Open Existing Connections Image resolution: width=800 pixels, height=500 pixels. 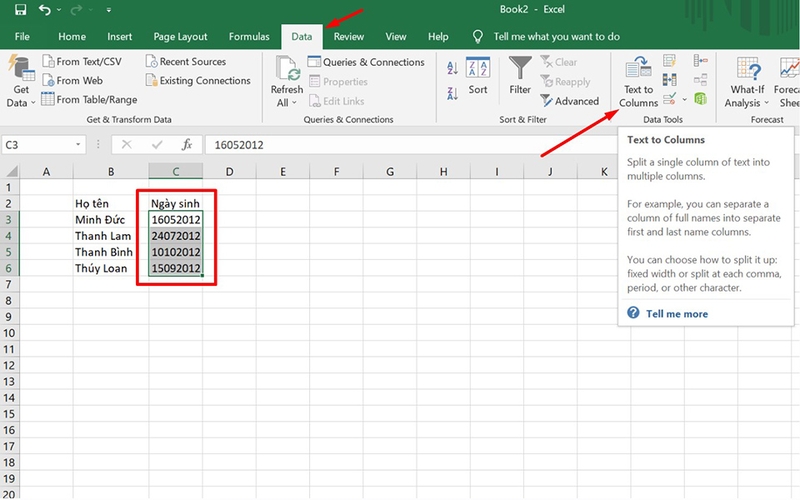[198, 81]
